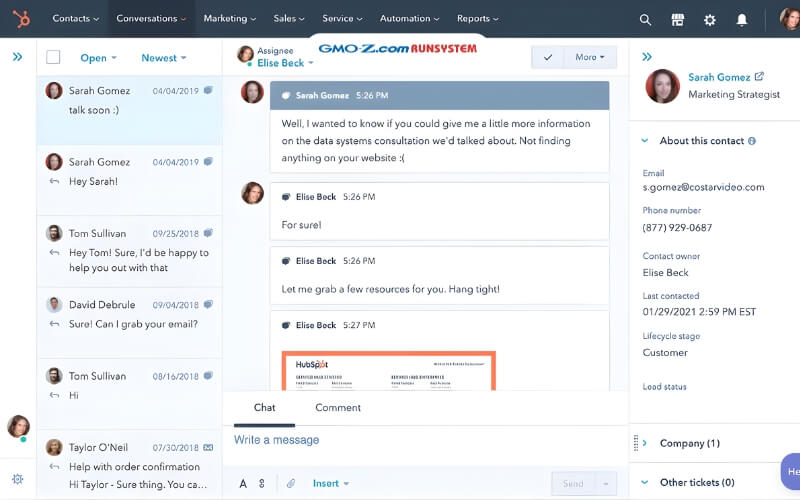Open David Debrule conversation
800x500 pixels.
point(130,322)
